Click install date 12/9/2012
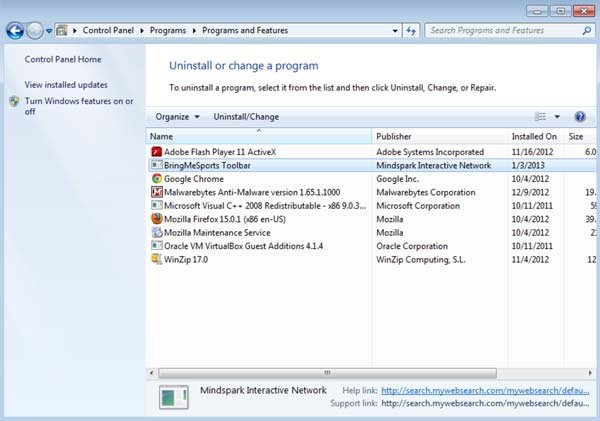Viewport: 600px width, 421px height. 530,192
